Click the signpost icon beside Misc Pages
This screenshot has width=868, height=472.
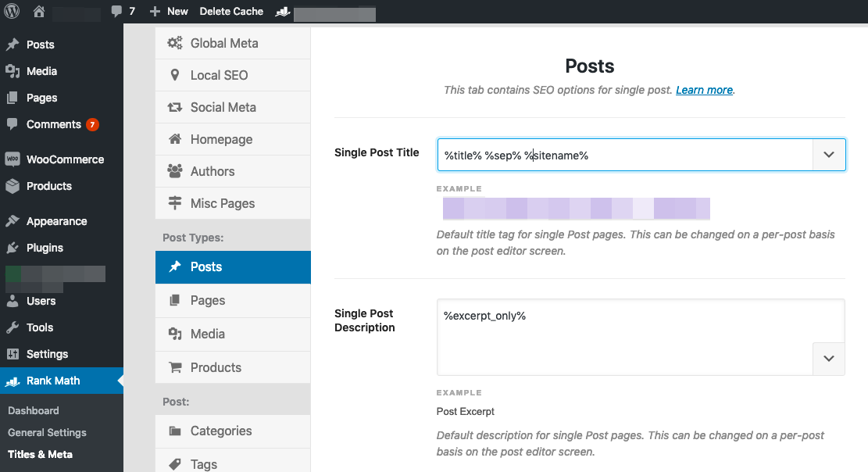click(175, 203)
